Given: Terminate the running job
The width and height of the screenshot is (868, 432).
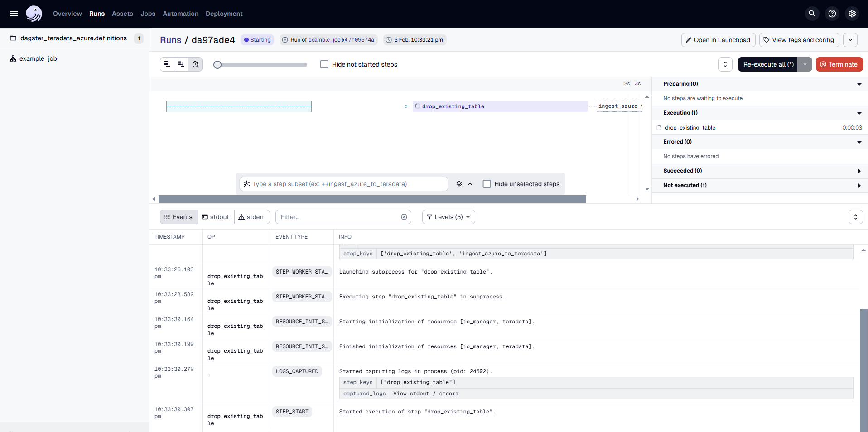Looking at the screenshot, I should (839, 64).
